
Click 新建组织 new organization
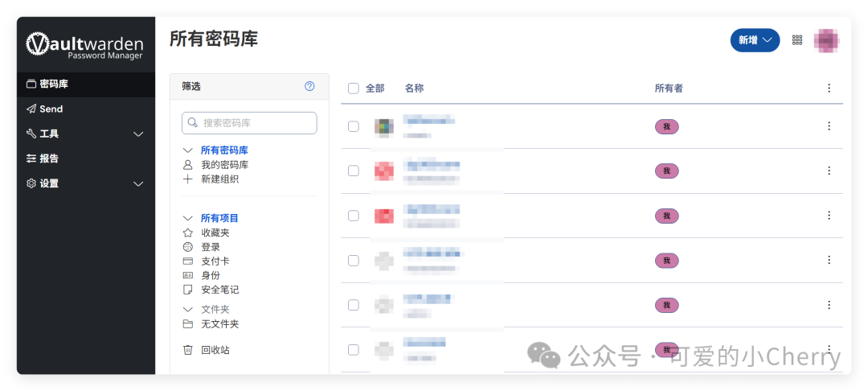tap(219, 179)
